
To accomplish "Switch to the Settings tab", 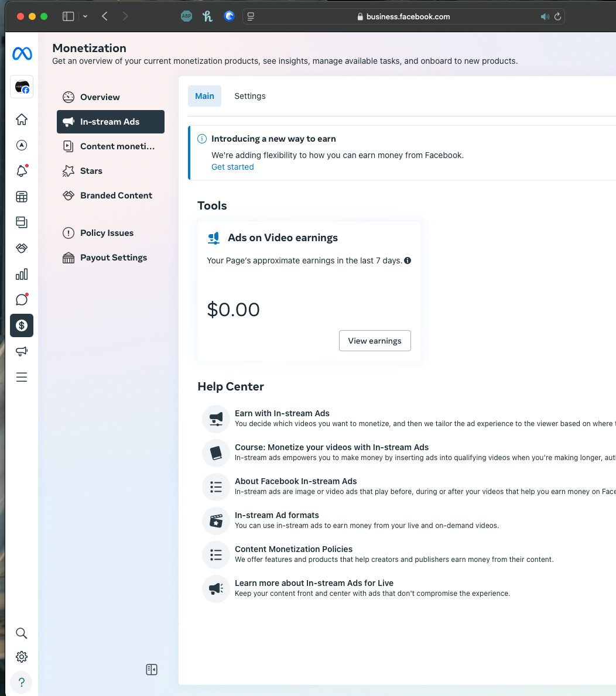I will (x=250, y=96).
